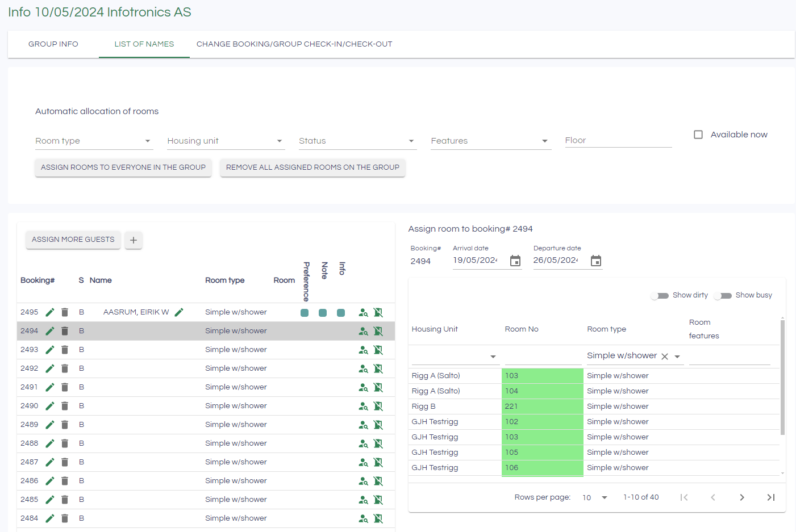Screen dimensions: 796x532
Task: Open Arrival date calendar picker
Action: pos(515,261)
